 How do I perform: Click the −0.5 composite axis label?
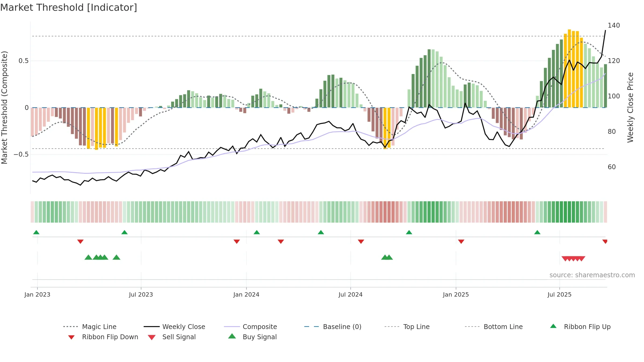pos(21,154)
